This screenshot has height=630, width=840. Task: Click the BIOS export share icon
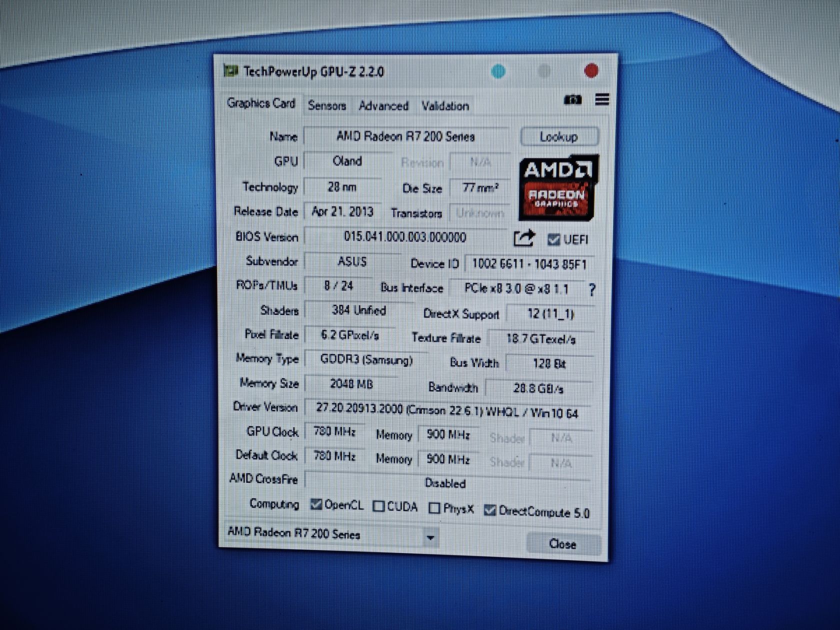point(523,238)
